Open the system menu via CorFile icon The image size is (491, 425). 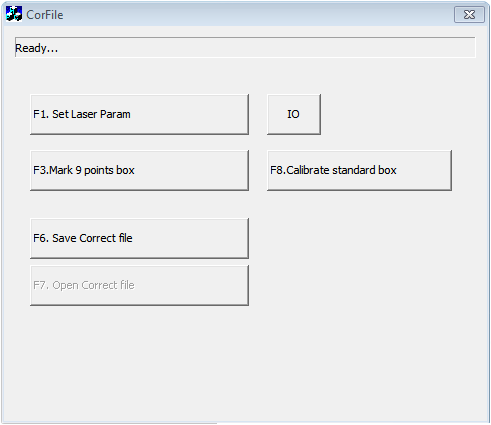coord(14,14)
